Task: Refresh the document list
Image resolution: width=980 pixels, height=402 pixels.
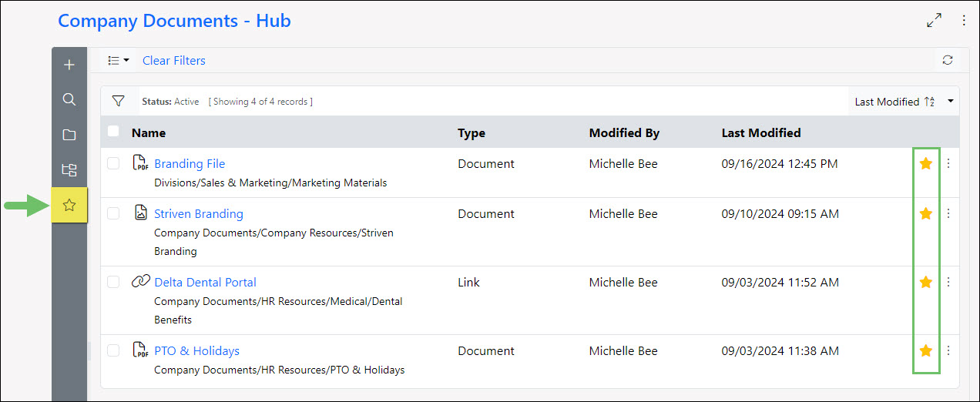Action: click(x=948, y=60)
